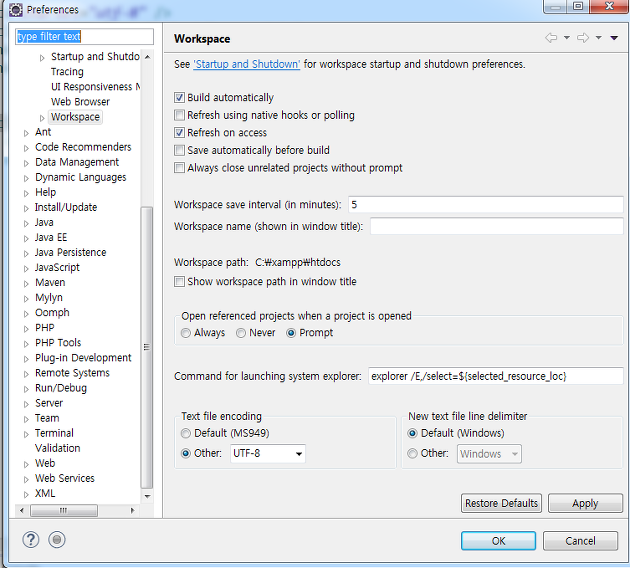Select Other text file encoding radio button
This screenshot has height=568, width=630.
pos(186,454)
